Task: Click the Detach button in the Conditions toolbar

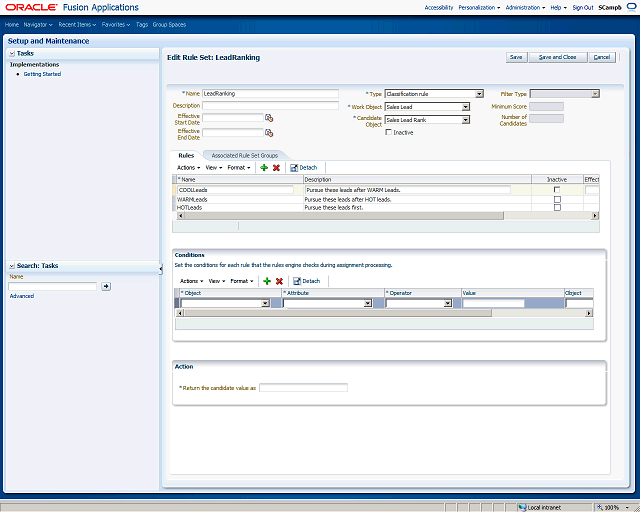Action: (307, 281)
